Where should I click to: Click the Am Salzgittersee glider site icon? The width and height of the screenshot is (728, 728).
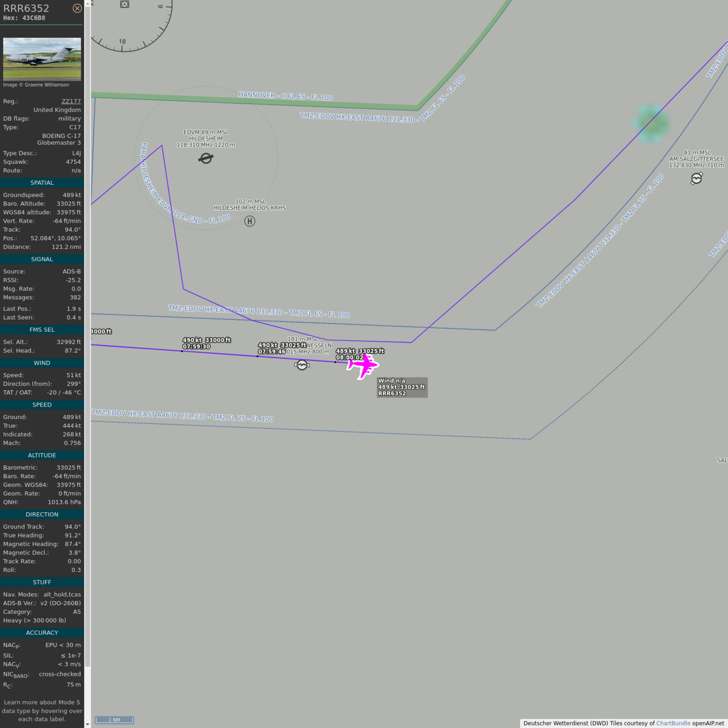697,178
